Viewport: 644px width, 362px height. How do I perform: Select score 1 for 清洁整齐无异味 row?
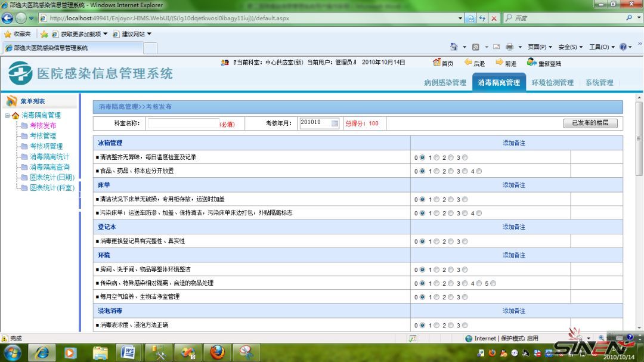click(x=436, y=157)
